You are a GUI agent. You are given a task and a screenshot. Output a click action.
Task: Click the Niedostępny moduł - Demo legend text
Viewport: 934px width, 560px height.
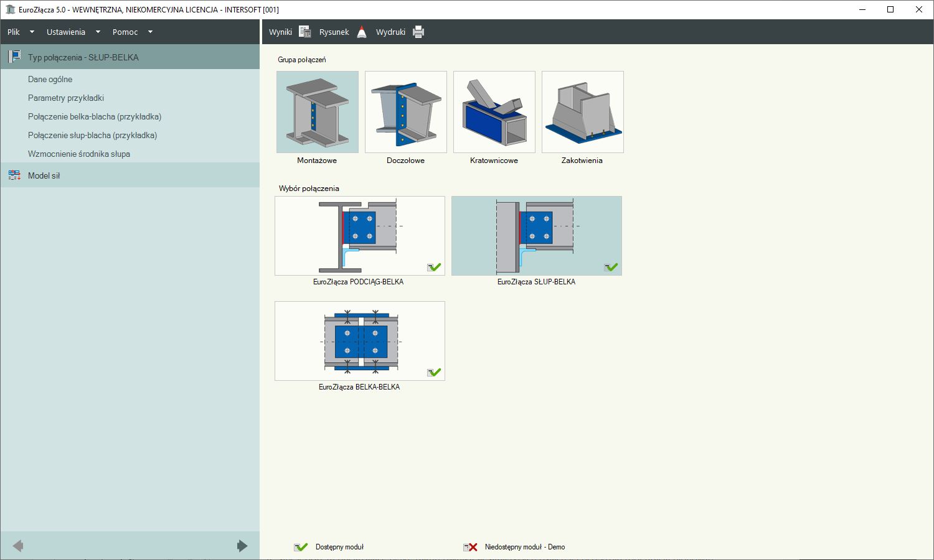(525, 547)
